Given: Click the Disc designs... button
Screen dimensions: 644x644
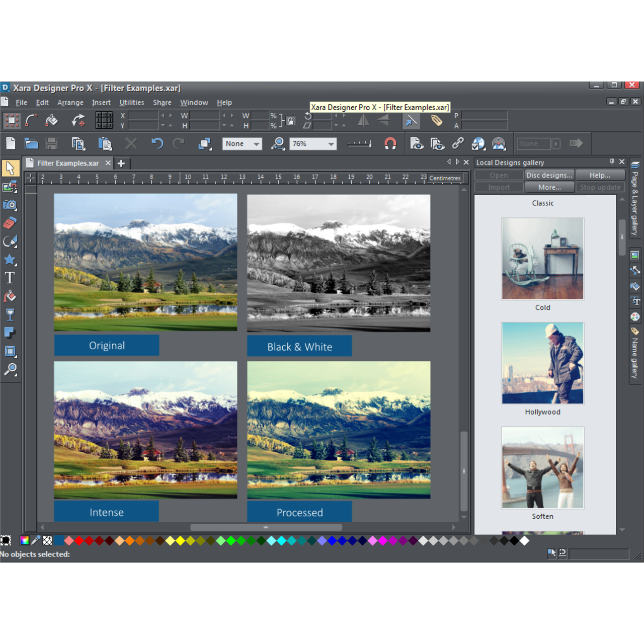Looking at the screenshot, I should tap(549, 175).
